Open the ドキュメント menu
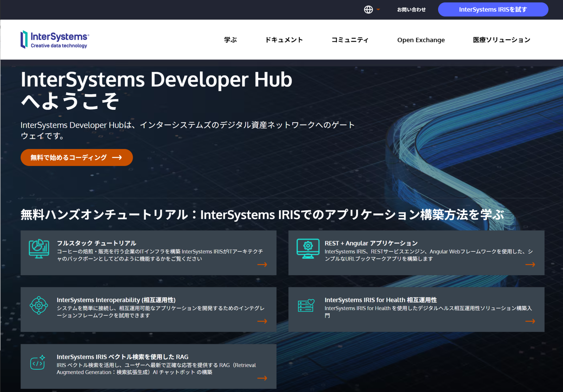563x392 pixels. click(x=284, y=40)
